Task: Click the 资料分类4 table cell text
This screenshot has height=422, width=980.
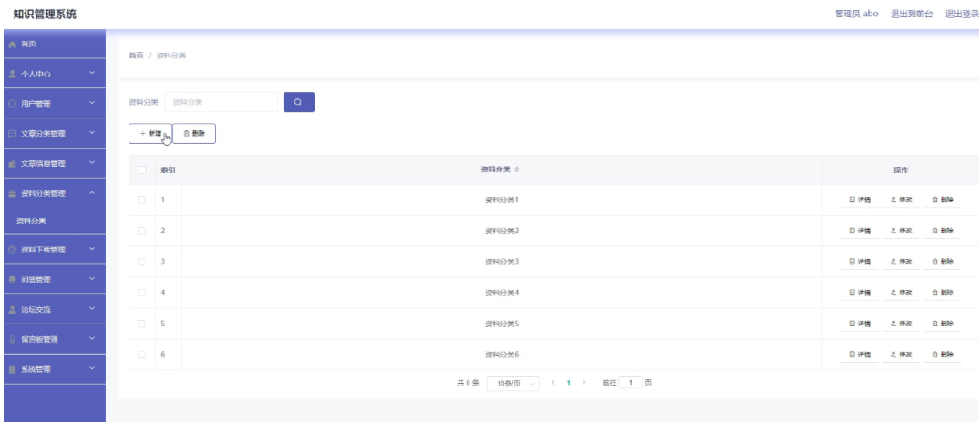Action: pyautogui.click(x=502, y=293)
